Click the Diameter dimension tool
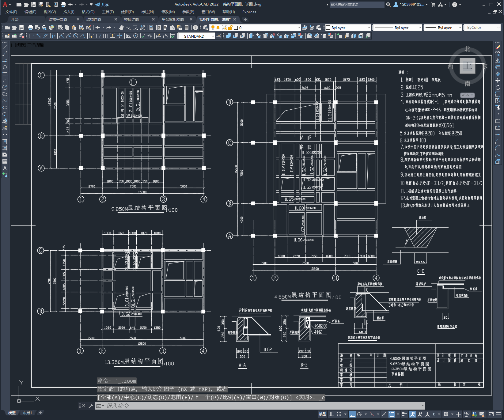 tap(75, 36)
